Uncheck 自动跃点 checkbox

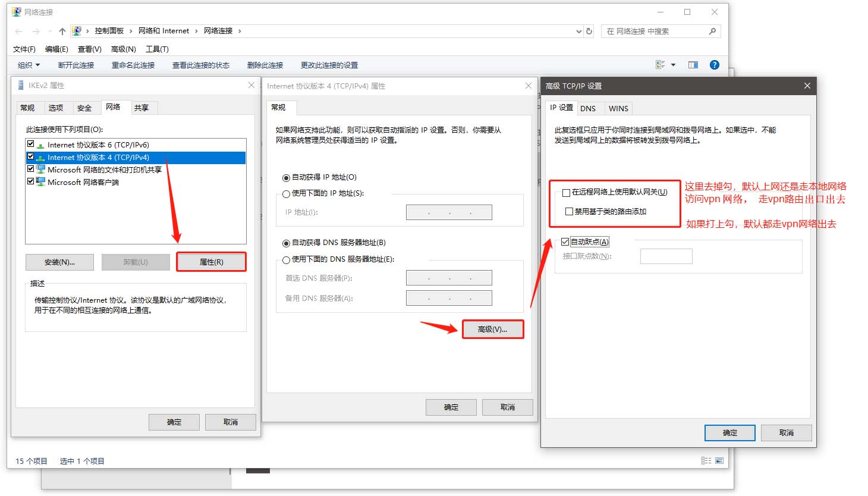tap(565, 242)
